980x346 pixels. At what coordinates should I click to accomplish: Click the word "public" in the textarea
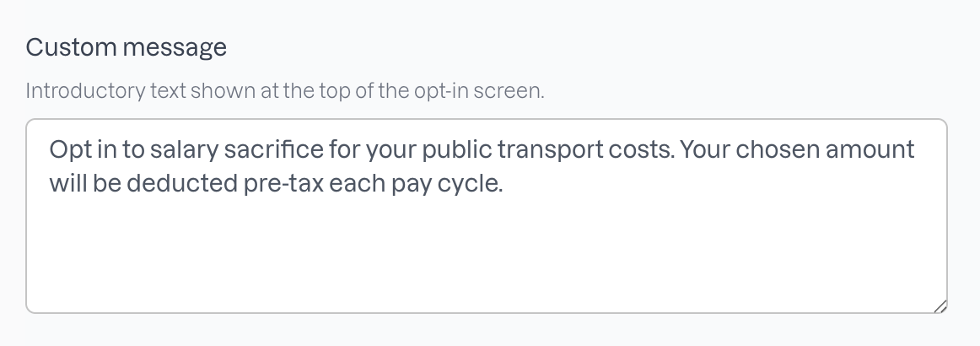pyautogui.click(x=457, y=150)
